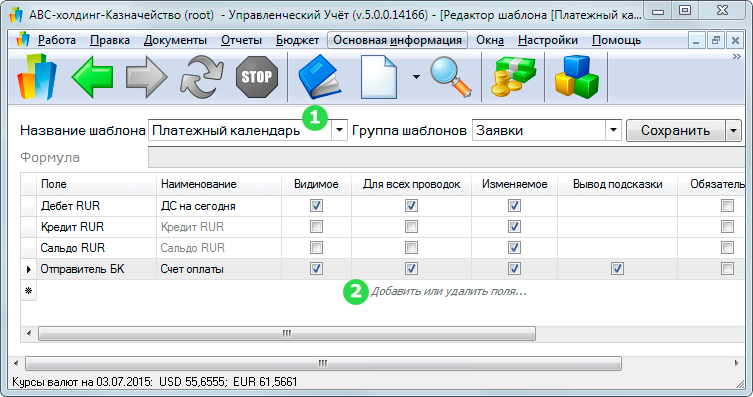Screen dimensions: 753x397
Task: Click the new row asterisk marker
Action: 28,290
